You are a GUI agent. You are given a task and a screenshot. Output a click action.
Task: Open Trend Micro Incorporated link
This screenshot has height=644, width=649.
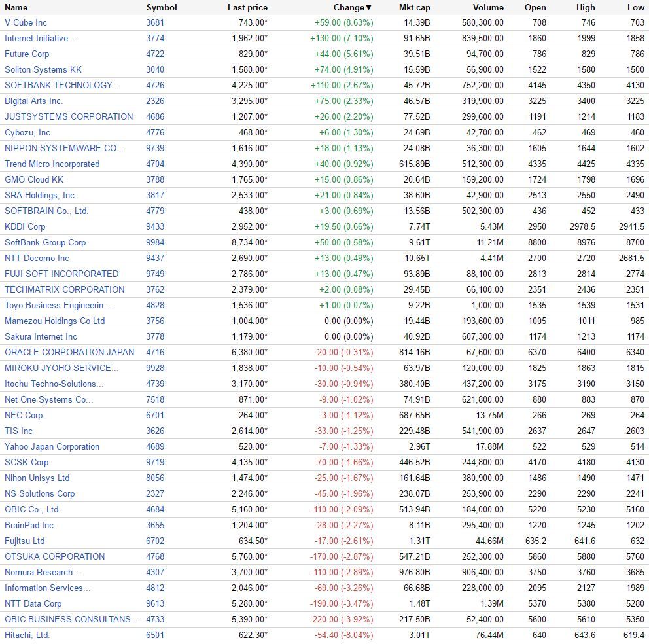[x=52, y=164]
